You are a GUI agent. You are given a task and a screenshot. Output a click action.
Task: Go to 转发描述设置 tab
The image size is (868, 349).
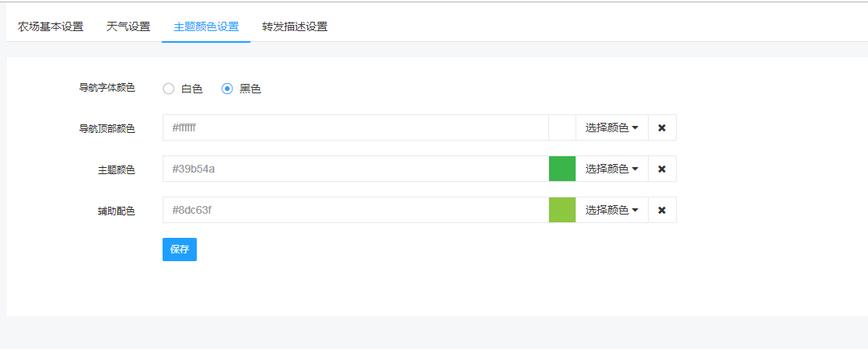click(295, 26)
